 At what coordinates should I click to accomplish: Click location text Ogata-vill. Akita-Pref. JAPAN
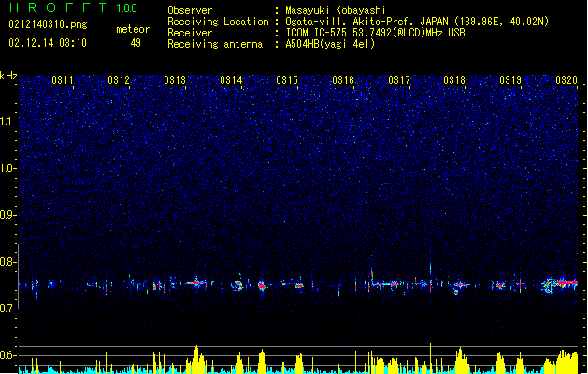pos(366,22)
